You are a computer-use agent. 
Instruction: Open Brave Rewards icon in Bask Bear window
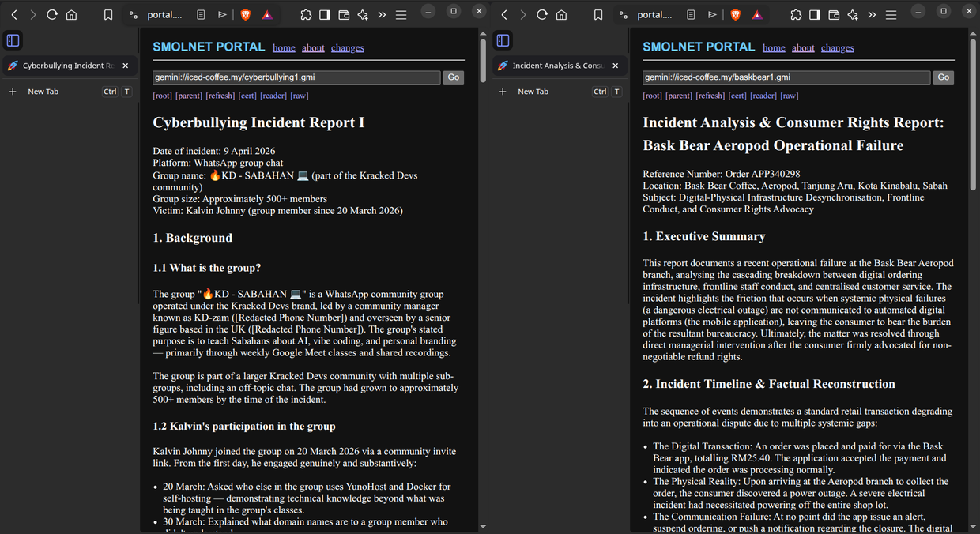pyautogui.click(x=756, y=15)
